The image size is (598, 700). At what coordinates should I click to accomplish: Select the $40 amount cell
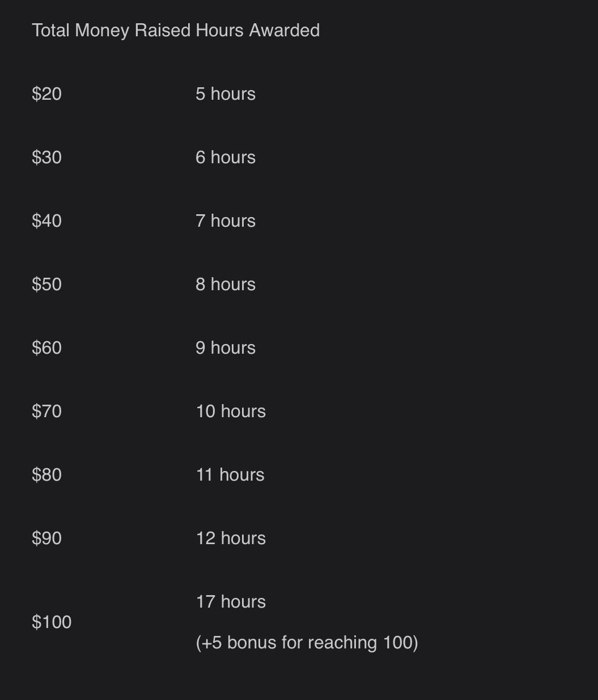[x=46, y=220]
